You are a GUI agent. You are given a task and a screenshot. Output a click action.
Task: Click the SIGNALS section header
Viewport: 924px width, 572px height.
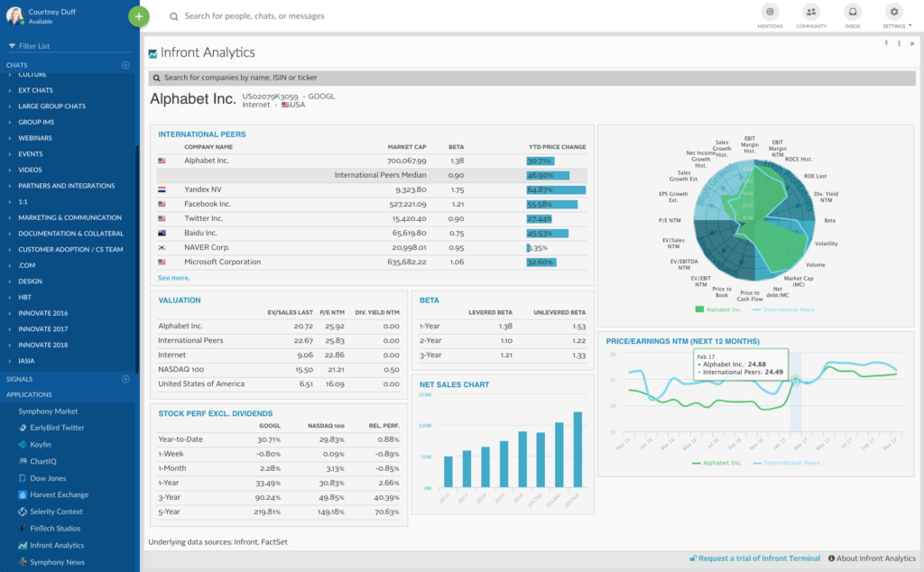coord(20,379)
